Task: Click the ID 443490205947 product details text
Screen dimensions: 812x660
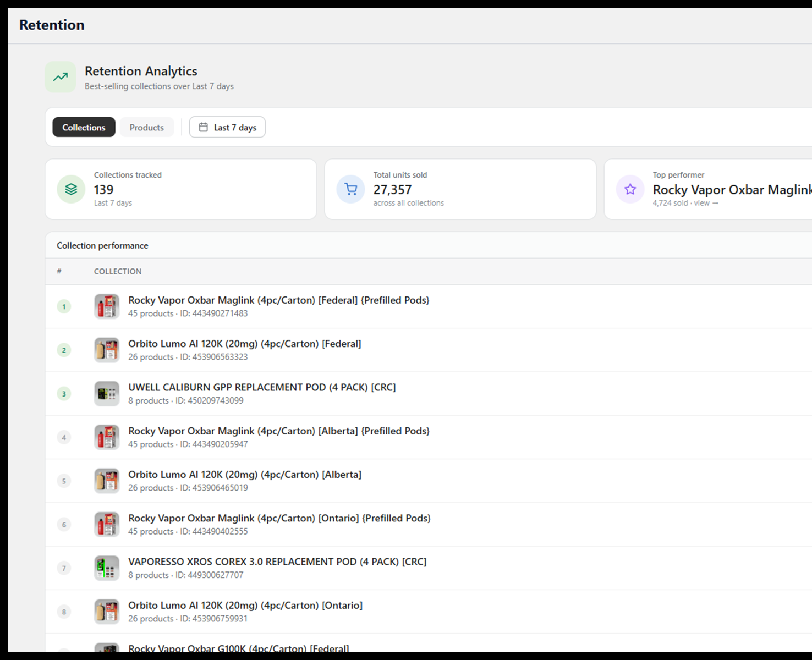Action: [188, 444]
